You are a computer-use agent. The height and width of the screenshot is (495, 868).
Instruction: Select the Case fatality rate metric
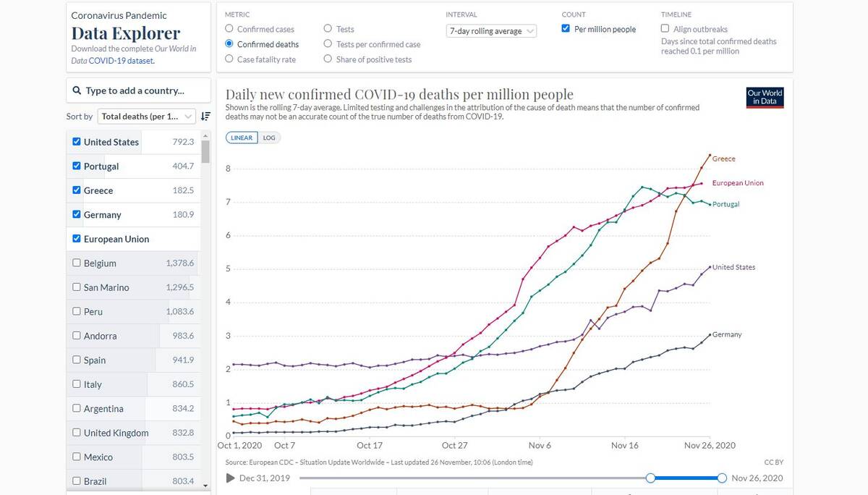[x=229, y=59]
